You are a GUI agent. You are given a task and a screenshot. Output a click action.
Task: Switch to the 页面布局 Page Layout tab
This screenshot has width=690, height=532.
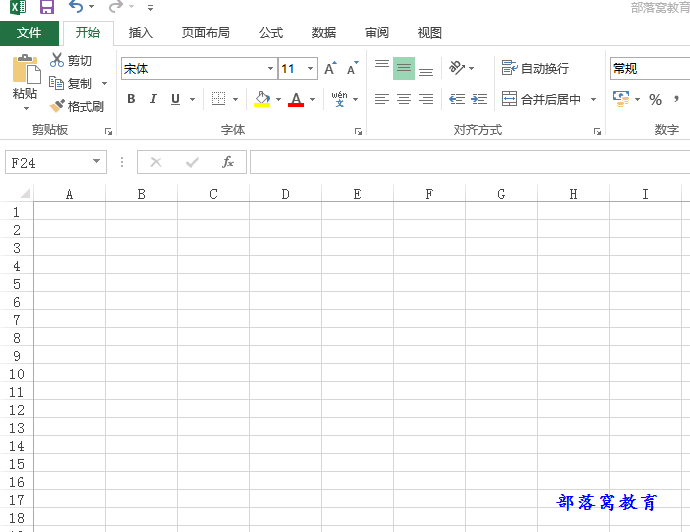click(x=206, y=33)
